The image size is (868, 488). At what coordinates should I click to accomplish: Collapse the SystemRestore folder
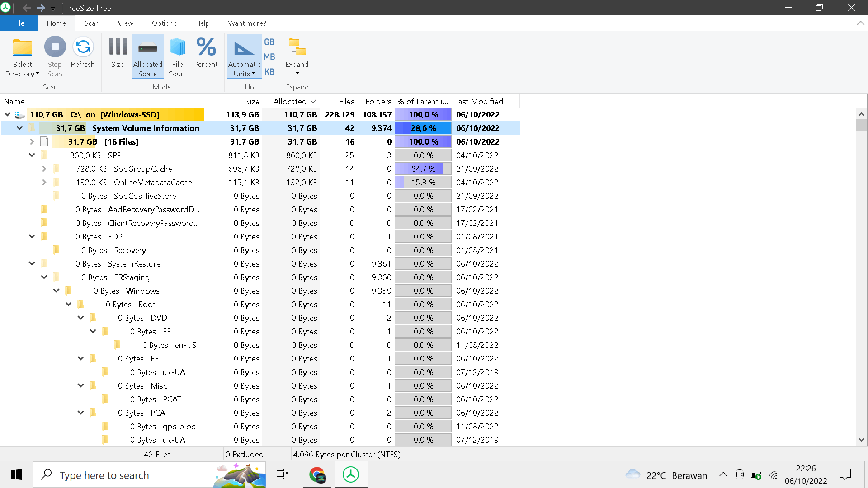pyautogui.click(x=32, y=264)
